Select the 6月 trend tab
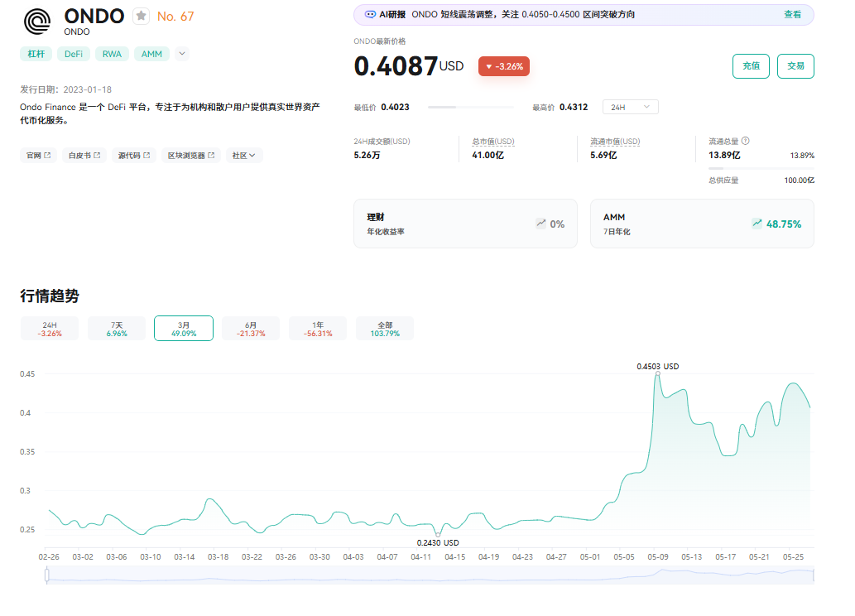Screen dimensions: 855x616 (251, 329)
